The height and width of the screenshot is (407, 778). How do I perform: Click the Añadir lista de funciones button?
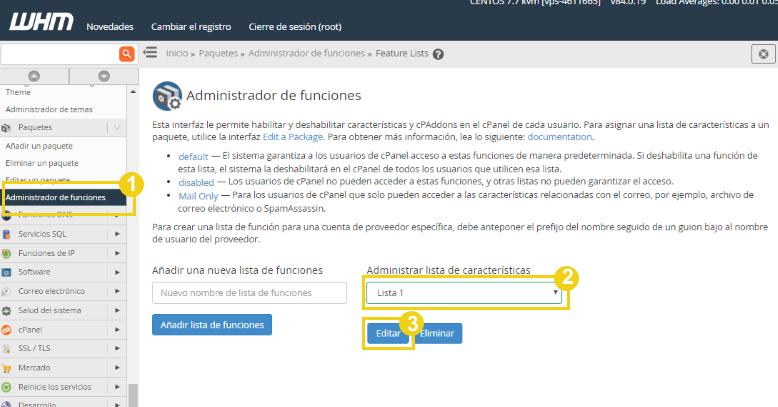pos(212,325)
